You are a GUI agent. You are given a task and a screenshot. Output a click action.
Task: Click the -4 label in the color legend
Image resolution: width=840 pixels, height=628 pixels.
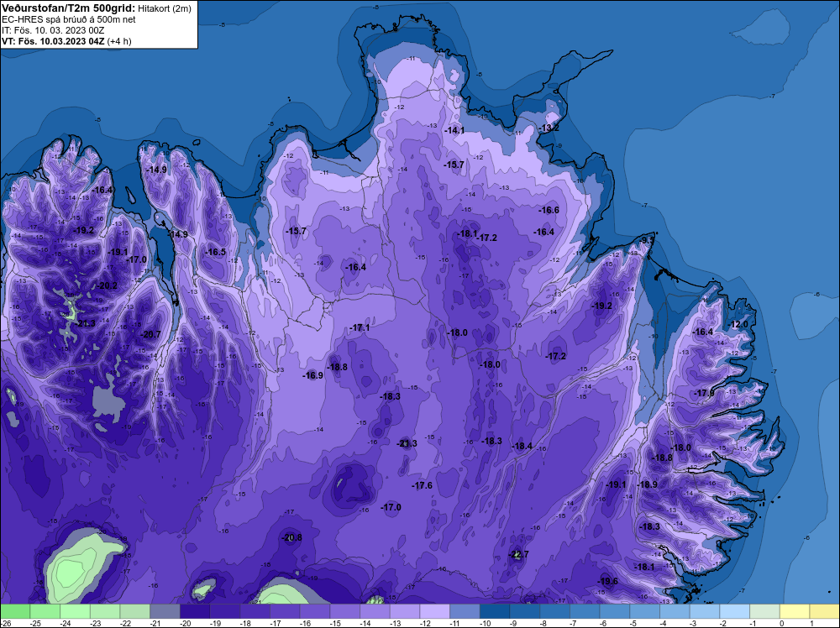pos(664,623)
